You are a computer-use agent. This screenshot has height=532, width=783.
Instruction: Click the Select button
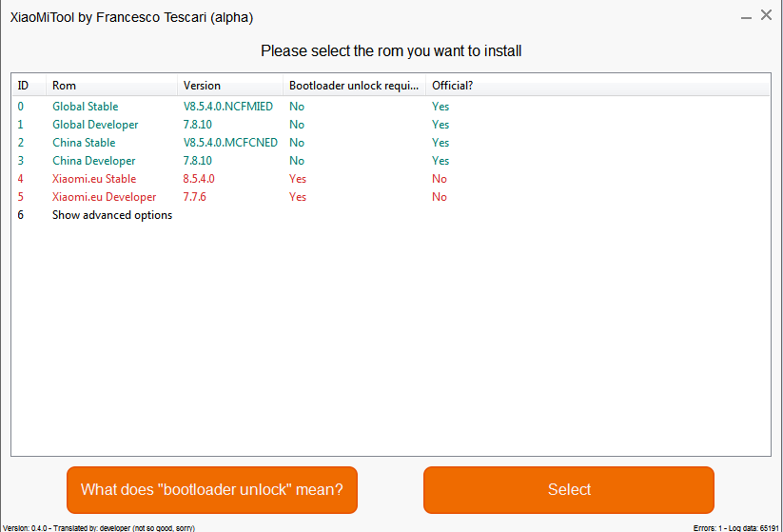(569, 489)
